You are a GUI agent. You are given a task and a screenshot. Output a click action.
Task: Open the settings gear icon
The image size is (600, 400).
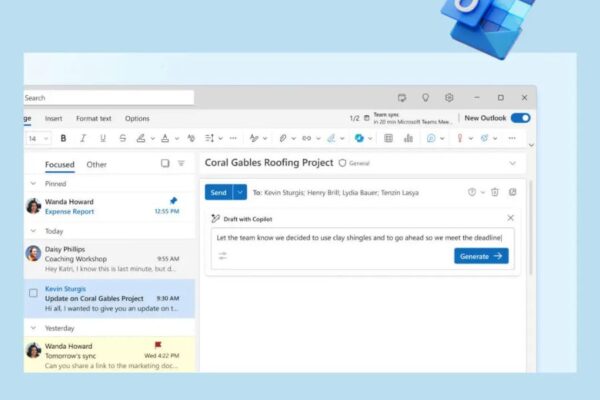click(x=449, y=98)
